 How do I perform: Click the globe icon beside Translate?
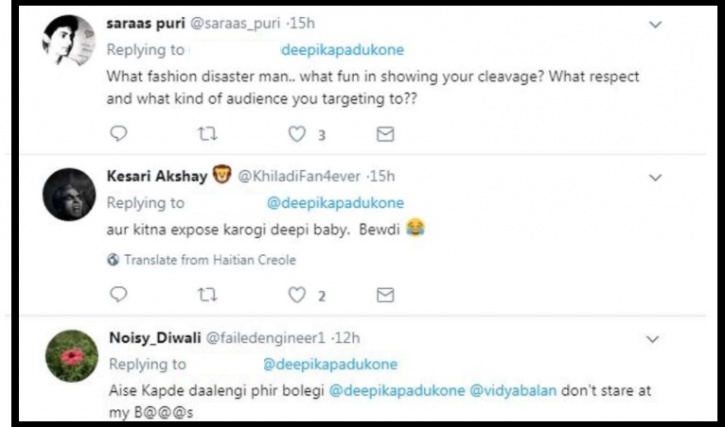click(x=113, y=260)
